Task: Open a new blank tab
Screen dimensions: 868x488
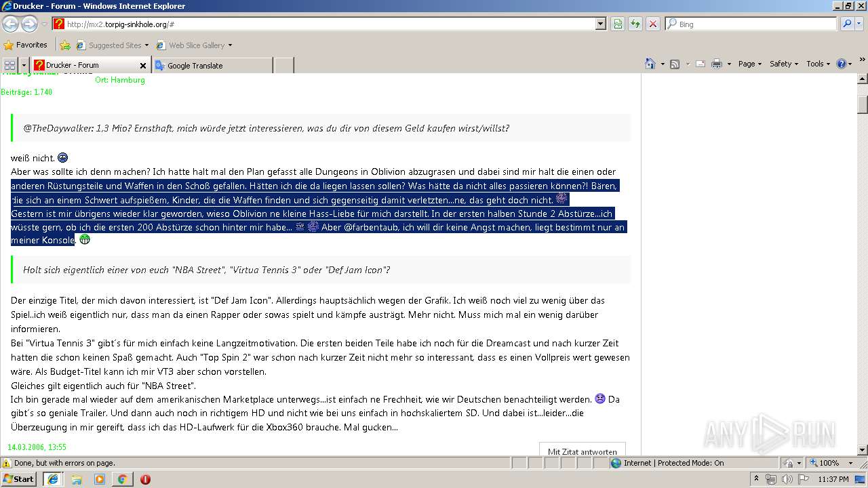Action: click(x=284, y=66)
